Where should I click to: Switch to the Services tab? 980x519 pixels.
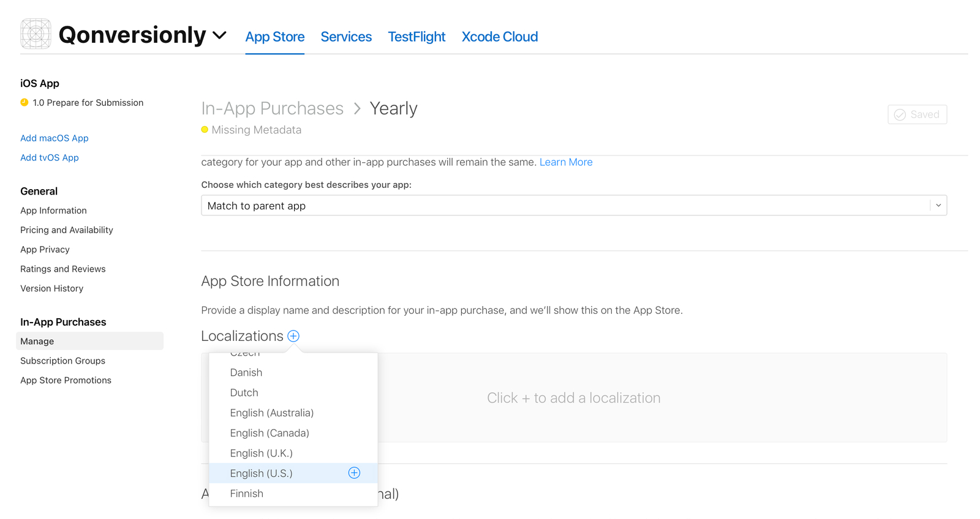pos(346,37)
